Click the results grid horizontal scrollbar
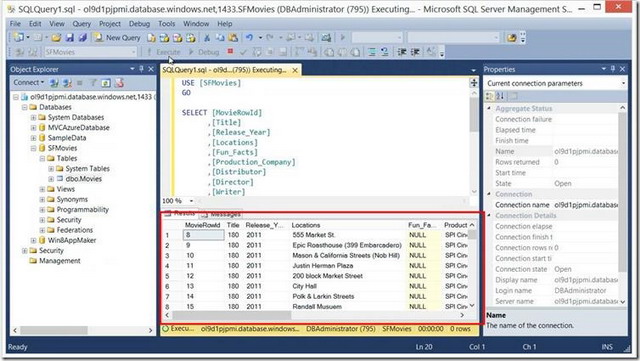 (232, 315)
